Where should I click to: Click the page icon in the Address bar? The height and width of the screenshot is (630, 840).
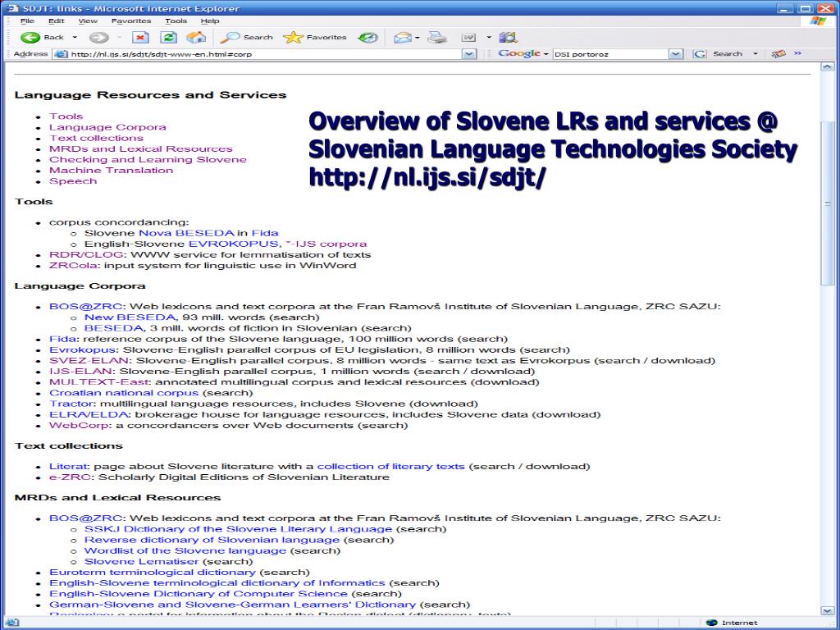pyautogui.click(x=61, y=53)
